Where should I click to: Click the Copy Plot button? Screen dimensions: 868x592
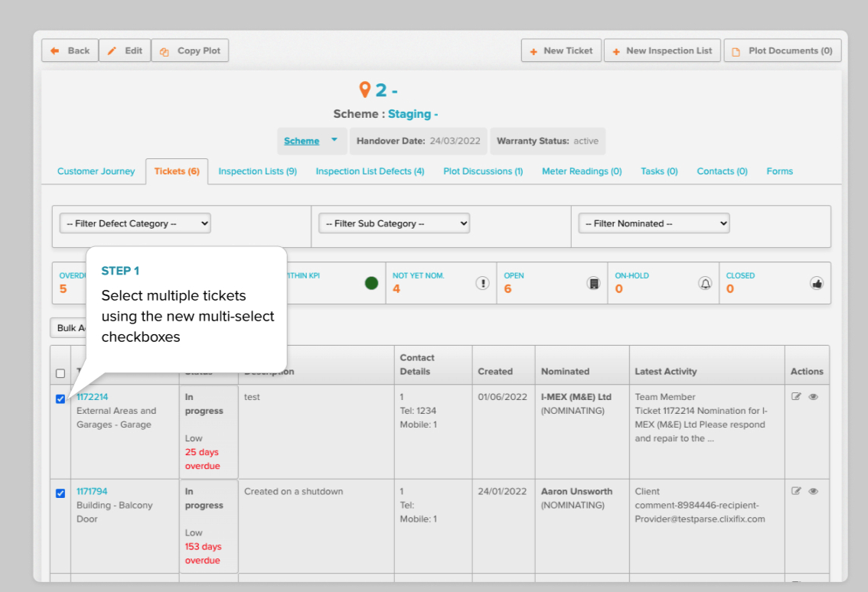(190, 50)
